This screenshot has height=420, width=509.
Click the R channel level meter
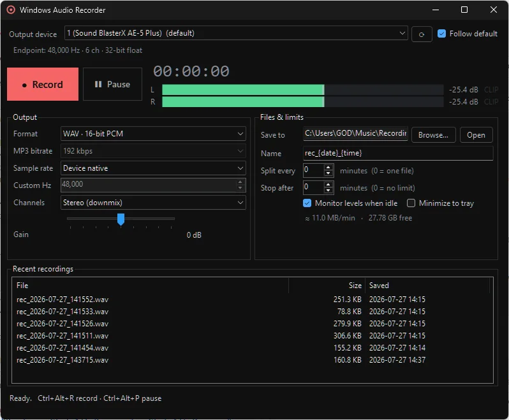tap(302, 102)
